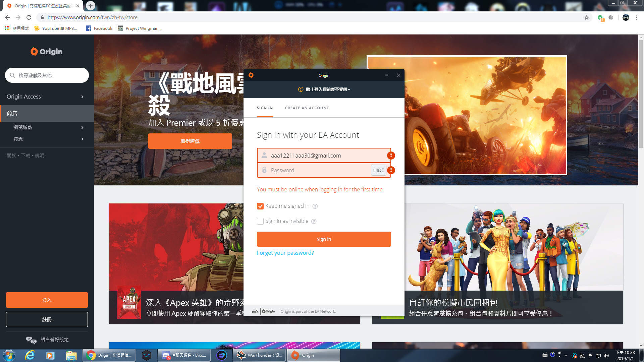Screen dimensions: 644x362
Task: Open the Facebook bookmark
Action: coord(99,28)
